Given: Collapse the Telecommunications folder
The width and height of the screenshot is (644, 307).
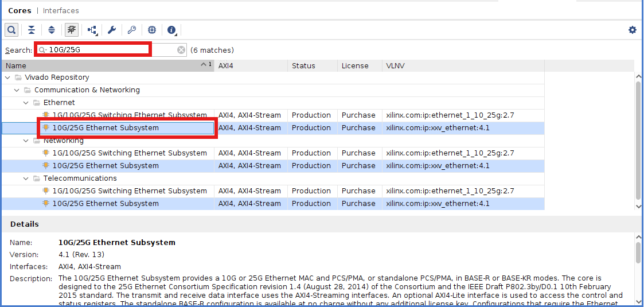Looking at the screenshot, I should point(26,178).
